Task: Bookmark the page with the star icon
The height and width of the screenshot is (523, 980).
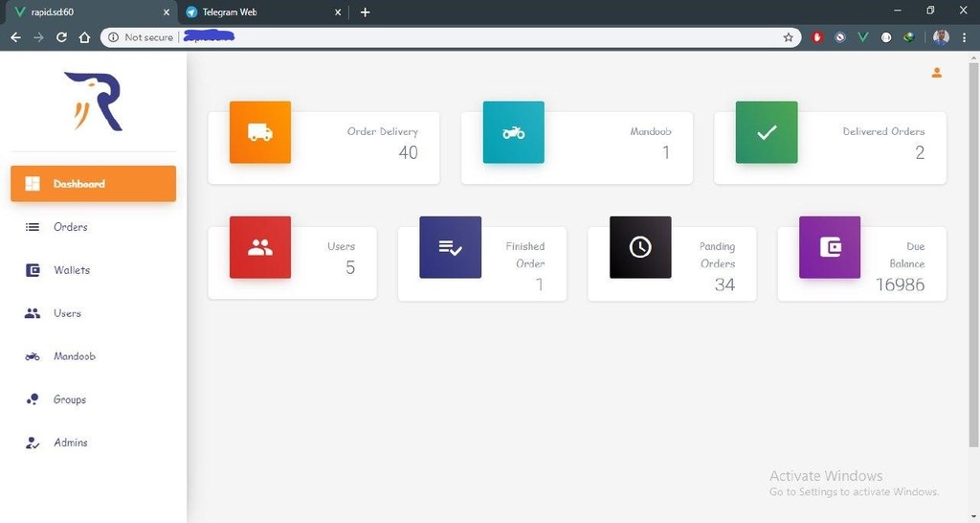Action: pos(789,37)
